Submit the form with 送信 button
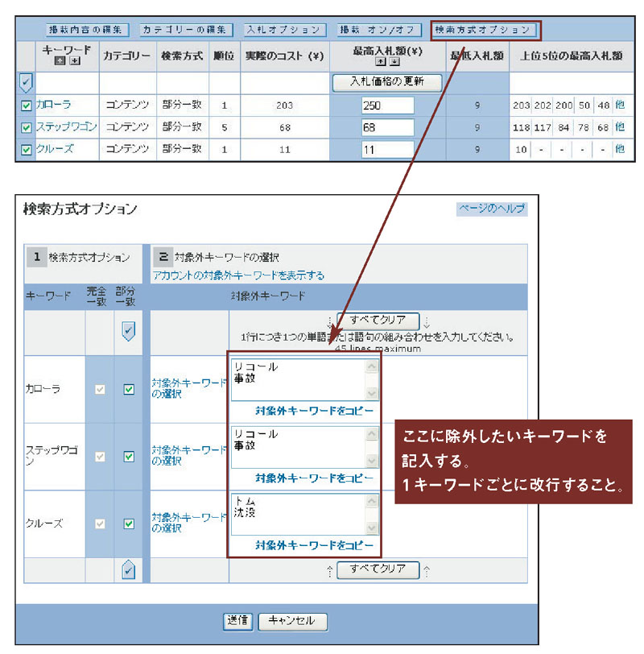644x654 pixels. click(x=237, y=621)
